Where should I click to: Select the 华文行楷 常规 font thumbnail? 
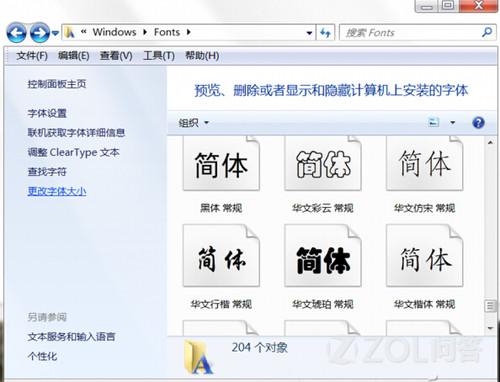[221, 255]
